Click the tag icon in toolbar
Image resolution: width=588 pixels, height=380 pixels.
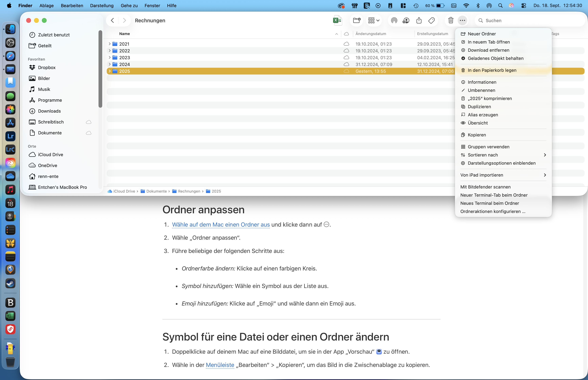pyautogui.click(x=431, y=20)
